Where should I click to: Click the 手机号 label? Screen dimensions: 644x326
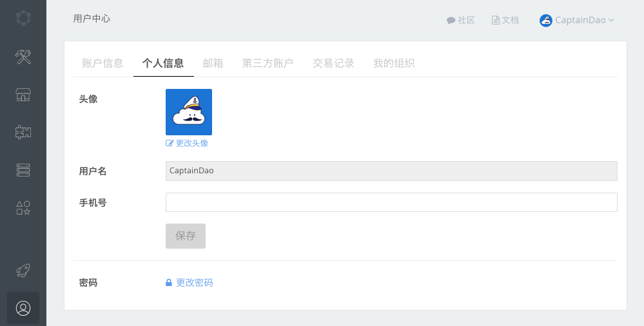pos(93,203)
